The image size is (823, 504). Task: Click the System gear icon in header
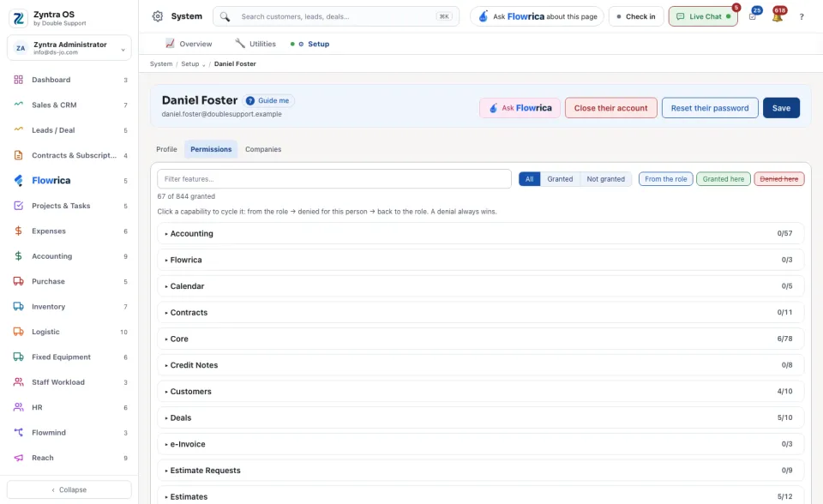pyautogui.click(x=158, y=16)
